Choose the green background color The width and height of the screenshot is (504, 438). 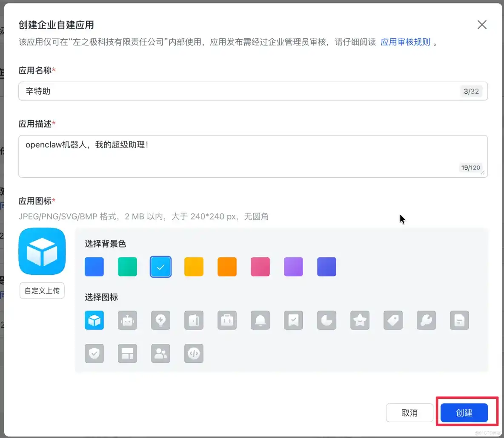[127, 267]
